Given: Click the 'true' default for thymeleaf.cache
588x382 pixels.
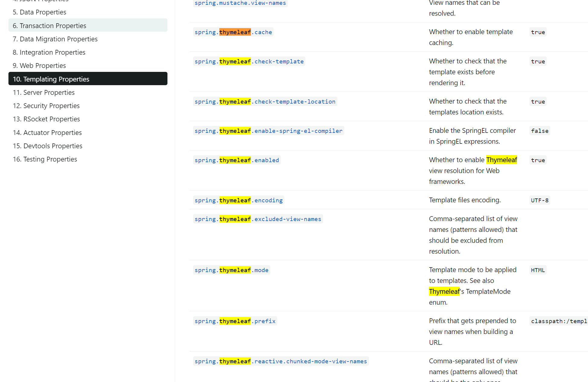Looking at the screenshot, I should [538, 32].
